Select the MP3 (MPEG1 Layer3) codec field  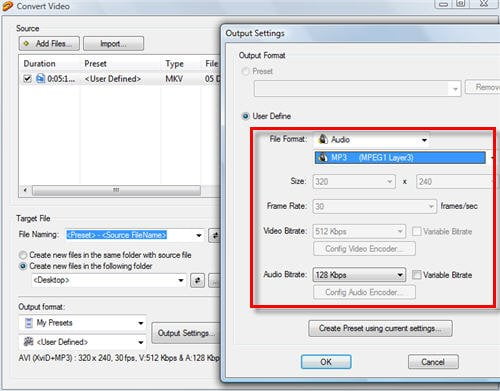400,158
